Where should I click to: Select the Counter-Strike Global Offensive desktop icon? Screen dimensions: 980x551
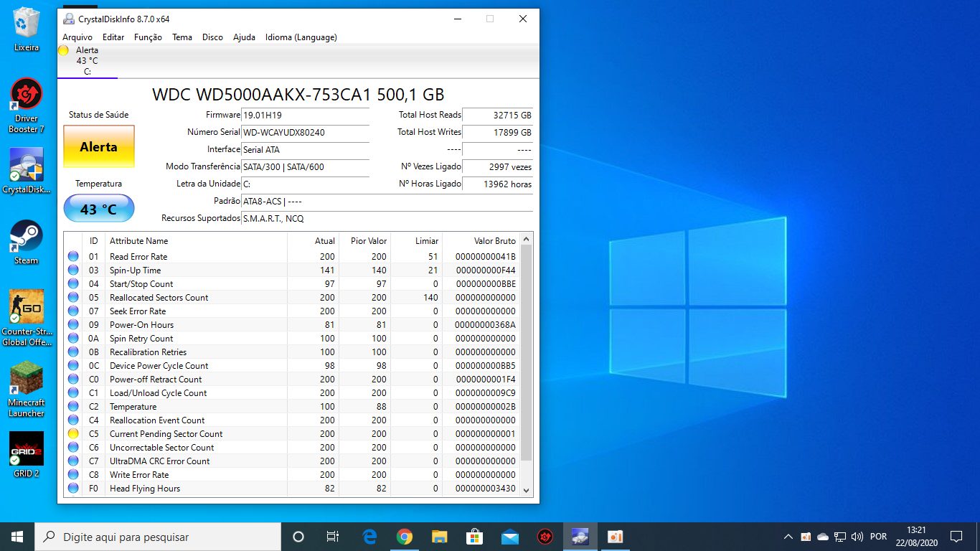[27, 317]
